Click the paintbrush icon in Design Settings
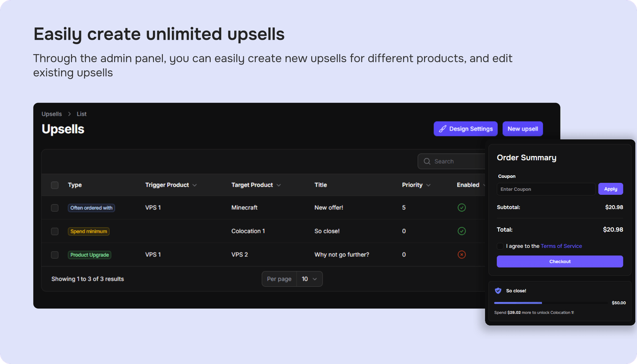Screen dimensions: 637x364 442,129
